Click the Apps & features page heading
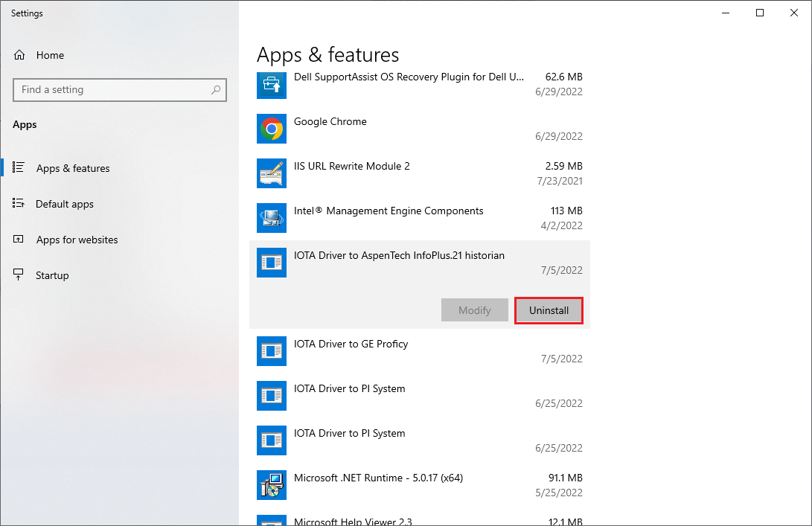This screenshot has height=526, width=812. pyautogui.click(x=327, y=55)
